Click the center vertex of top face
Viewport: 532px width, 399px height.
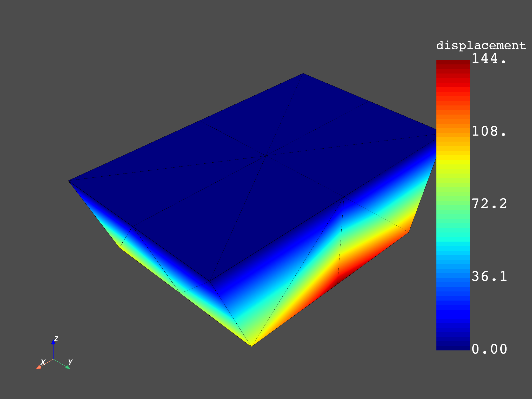tap(266, 156)
